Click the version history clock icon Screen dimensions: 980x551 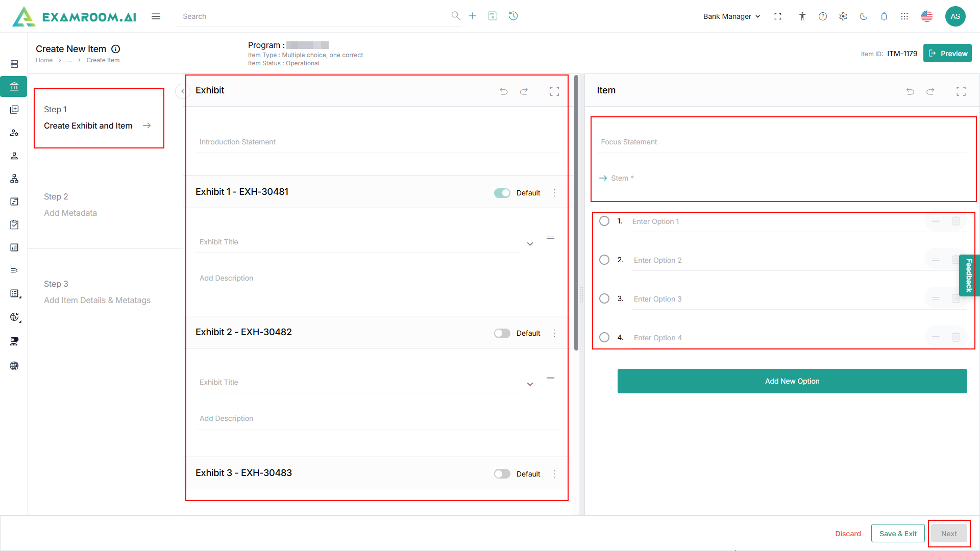point(513,16)
